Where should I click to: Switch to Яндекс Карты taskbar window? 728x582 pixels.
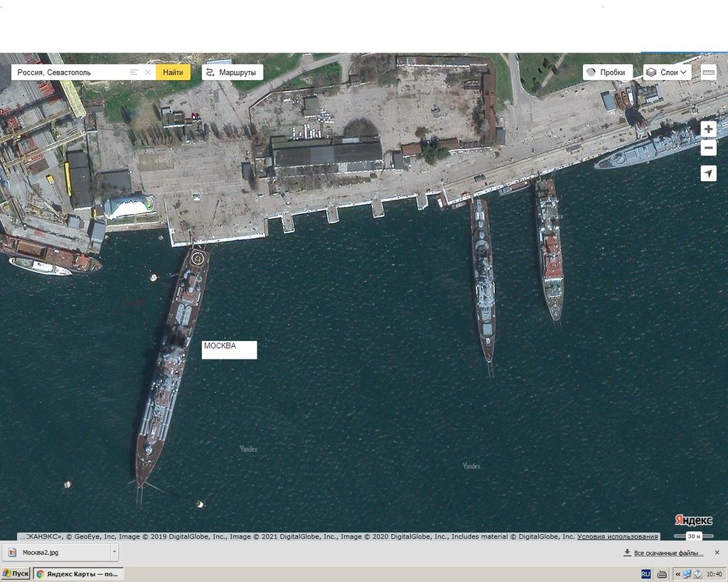(x=78, y=573)
